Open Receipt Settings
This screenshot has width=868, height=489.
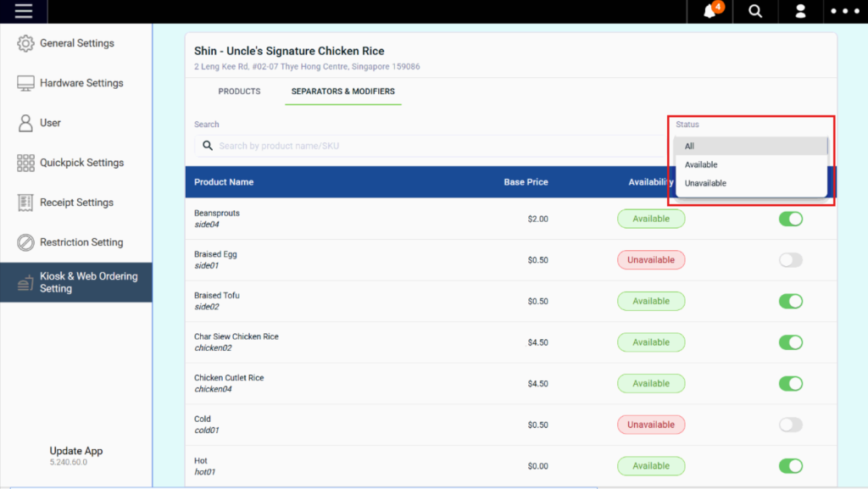[x=76, y=203]
